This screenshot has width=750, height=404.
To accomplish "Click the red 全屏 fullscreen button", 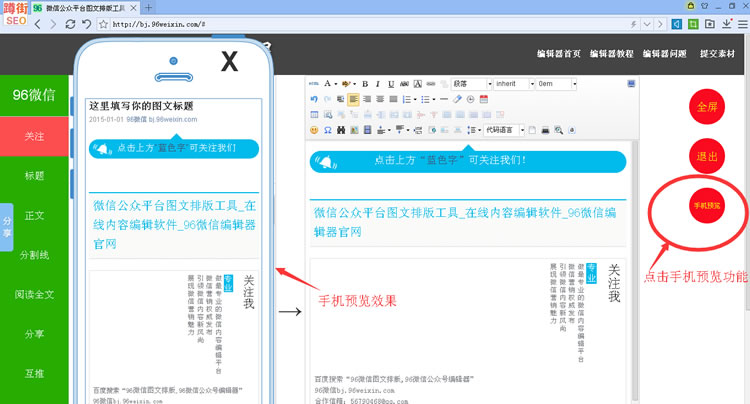I will pyautogui.click(x=707, y=107).
